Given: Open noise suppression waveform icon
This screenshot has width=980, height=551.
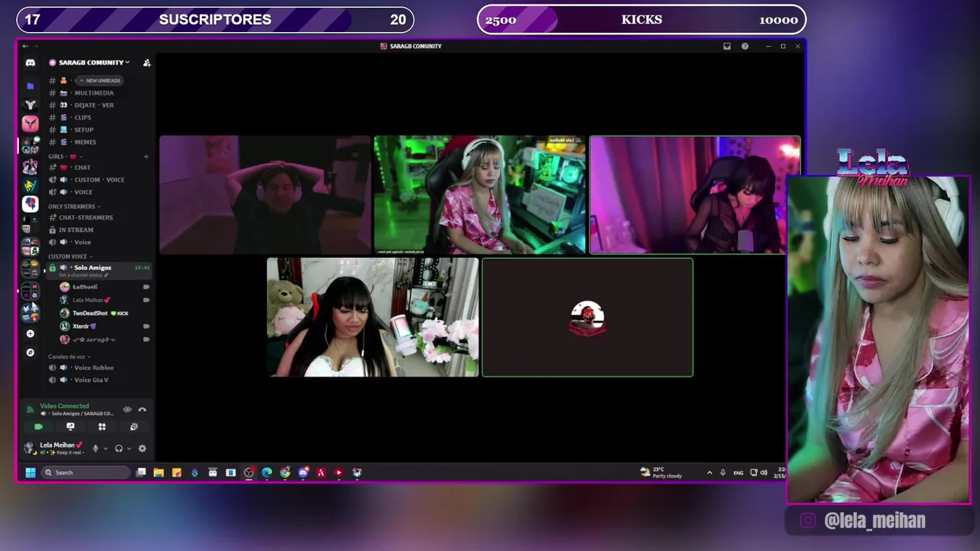Looking at the screenshot, I should click(x=127, y=409).
